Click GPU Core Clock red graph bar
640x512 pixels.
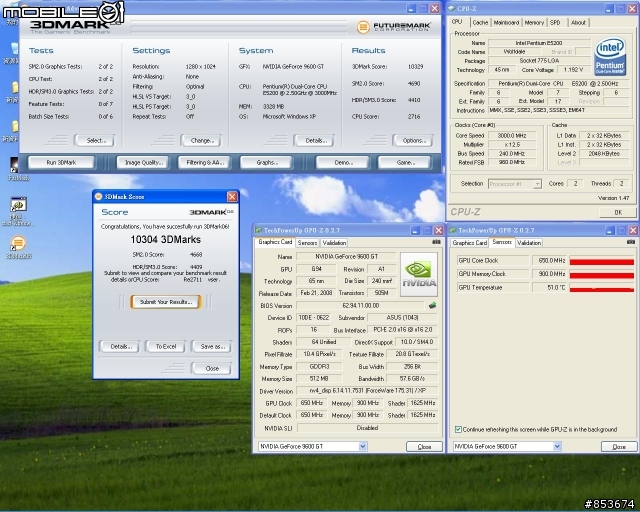click(602, 262)
